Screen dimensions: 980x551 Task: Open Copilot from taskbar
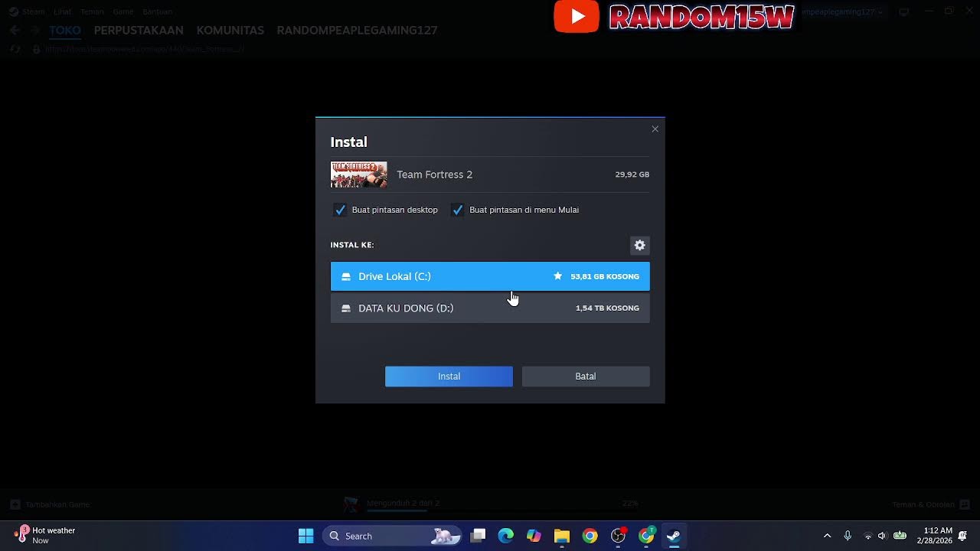534,536
